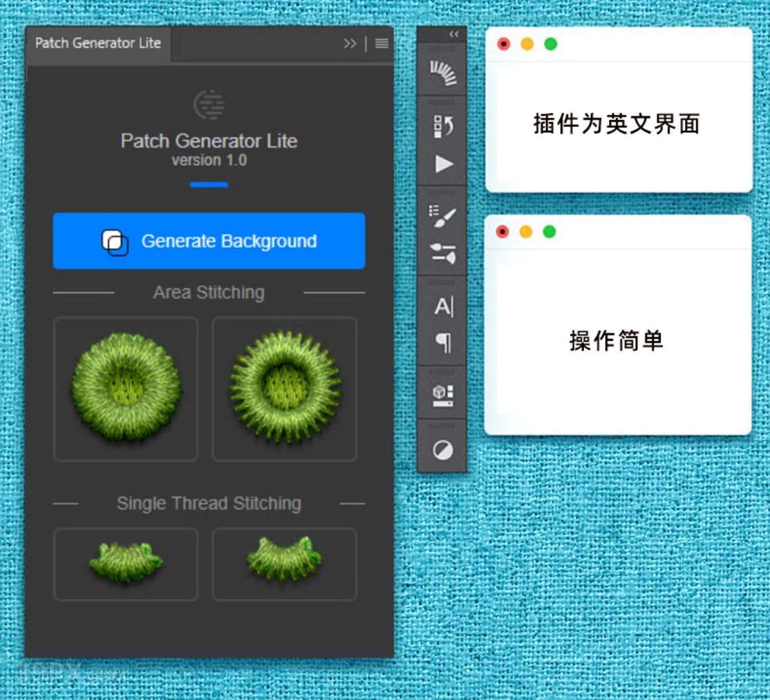This screenshot has width=770, height=700.
Task: Expand the collapsed panel dock with double chevron
Action: click(x=454, y=33)
